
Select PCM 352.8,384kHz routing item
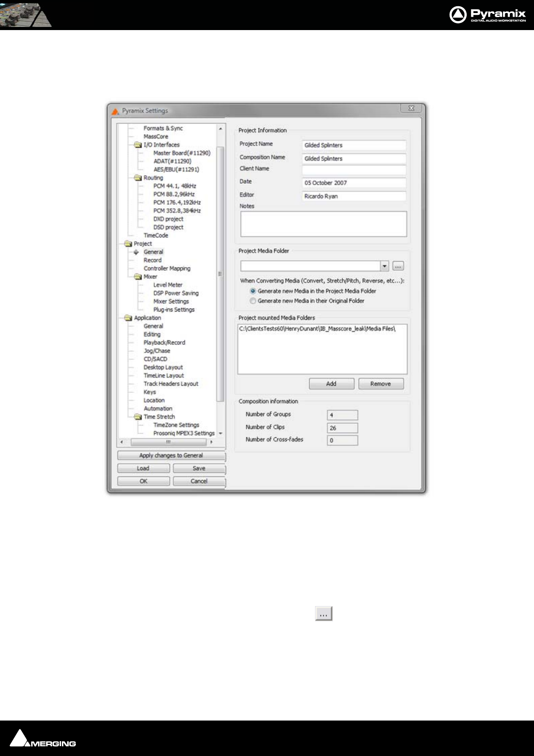click(177, 211)
